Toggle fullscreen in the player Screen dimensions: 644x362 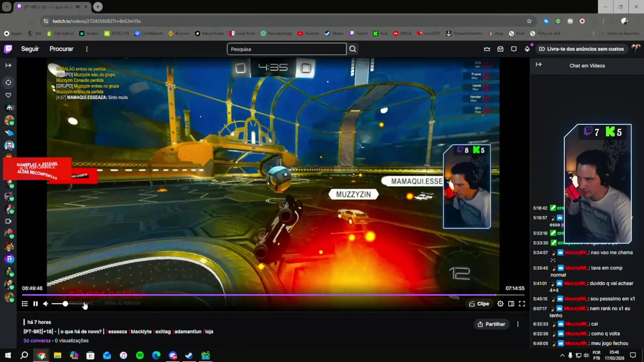[522, 304]
